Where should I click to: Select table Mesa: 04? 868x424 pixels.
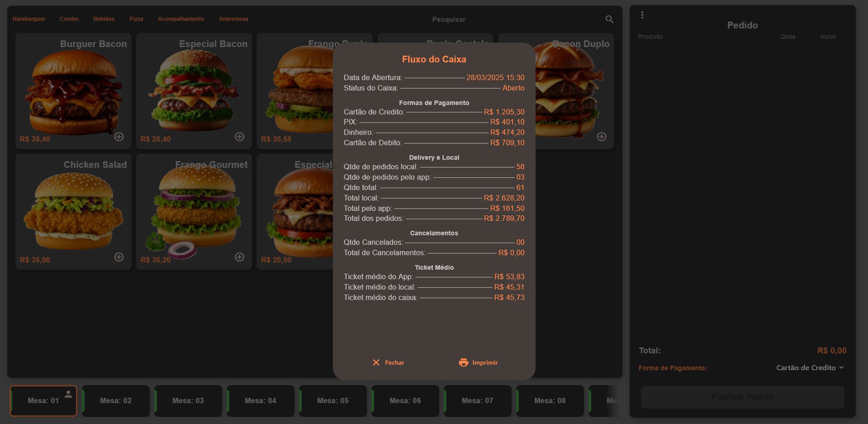tap(261, 400)
